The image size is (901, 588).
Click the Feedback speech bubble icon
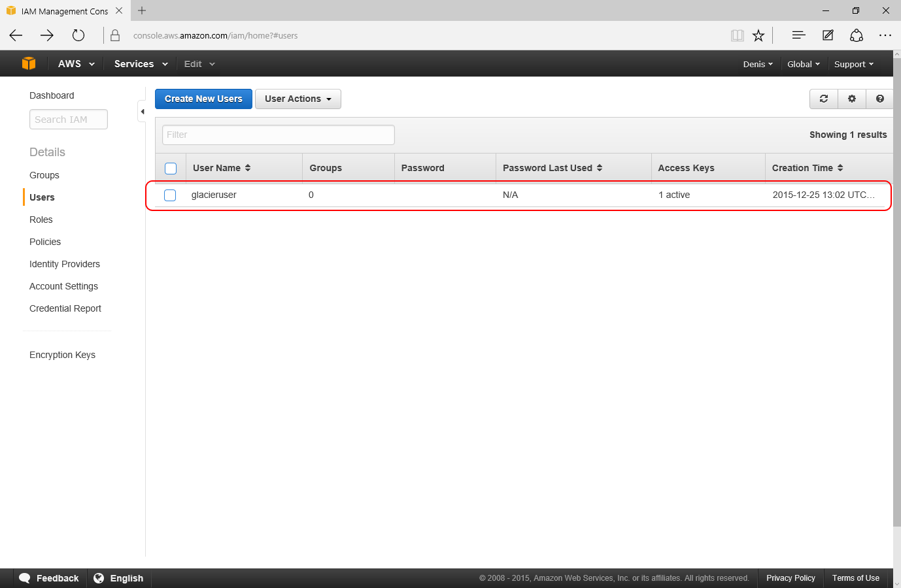[25, 578]
